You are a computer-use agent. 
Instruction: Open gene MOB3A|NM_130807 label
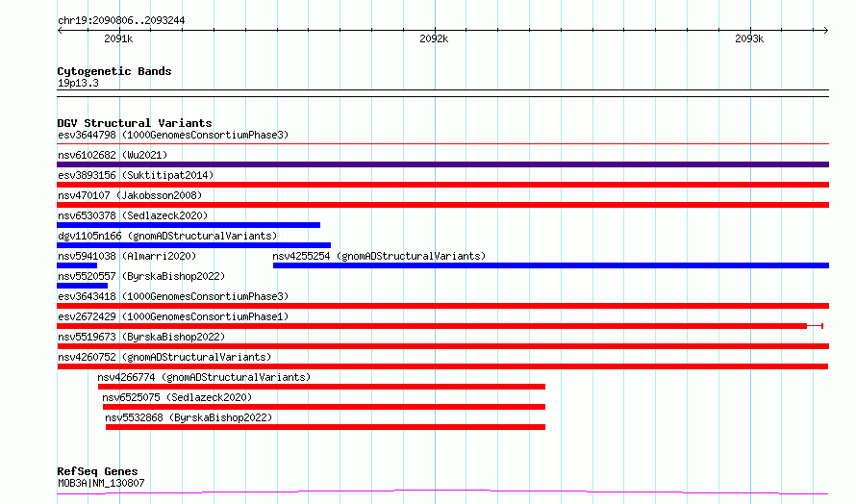click(x=101, y=483)
